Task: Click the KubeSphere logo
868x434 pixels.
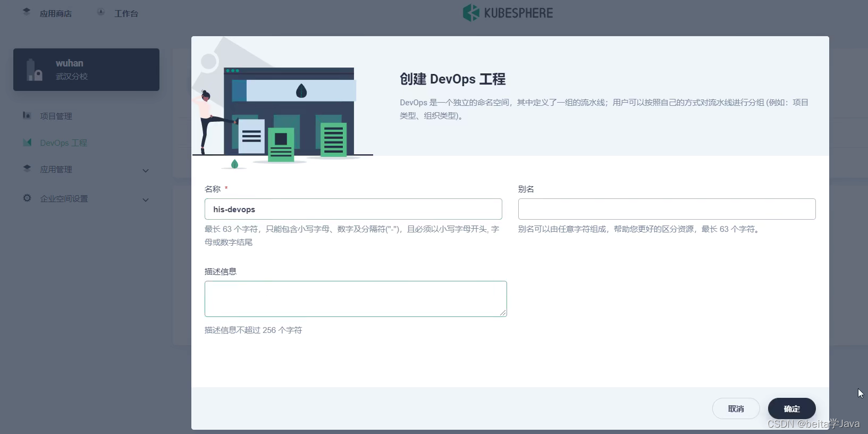Action: tap(508, 13)
